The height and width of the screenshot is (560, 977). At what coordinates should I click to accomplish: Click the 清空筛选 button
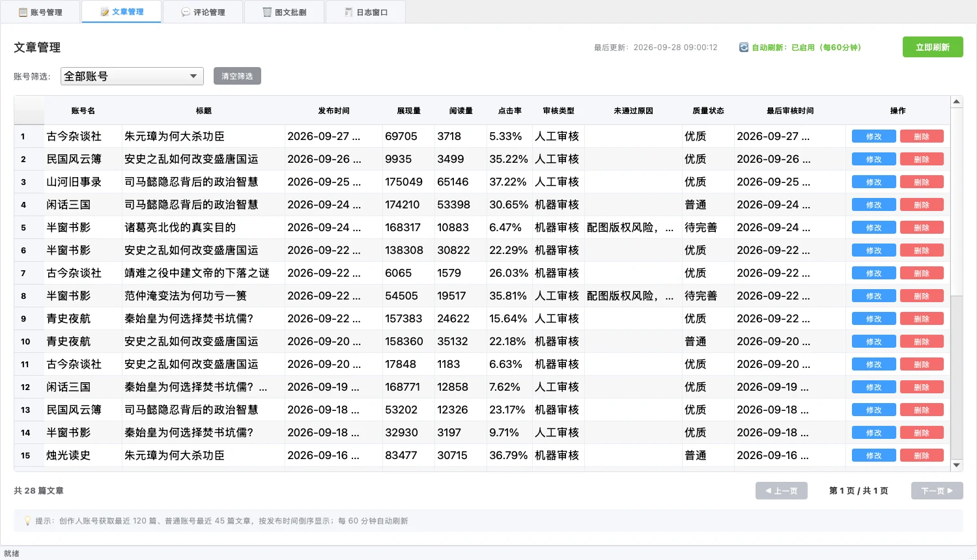[237, 76]
